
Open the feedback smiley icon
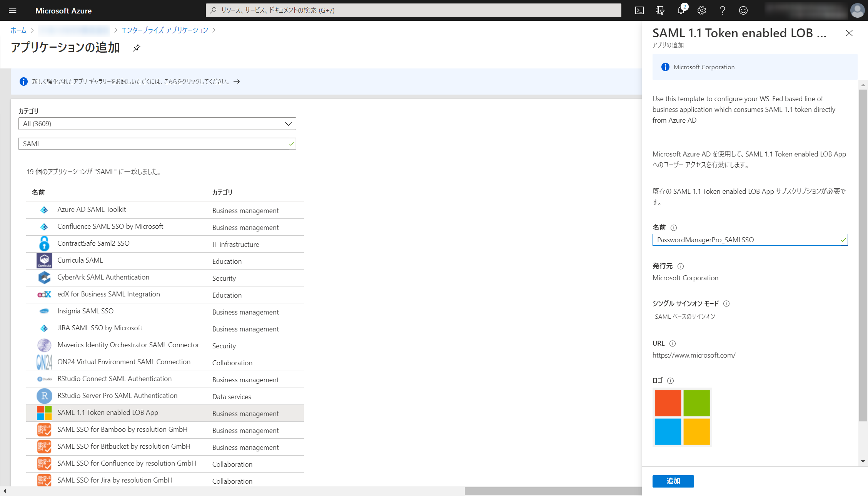(x=743, y=10)
